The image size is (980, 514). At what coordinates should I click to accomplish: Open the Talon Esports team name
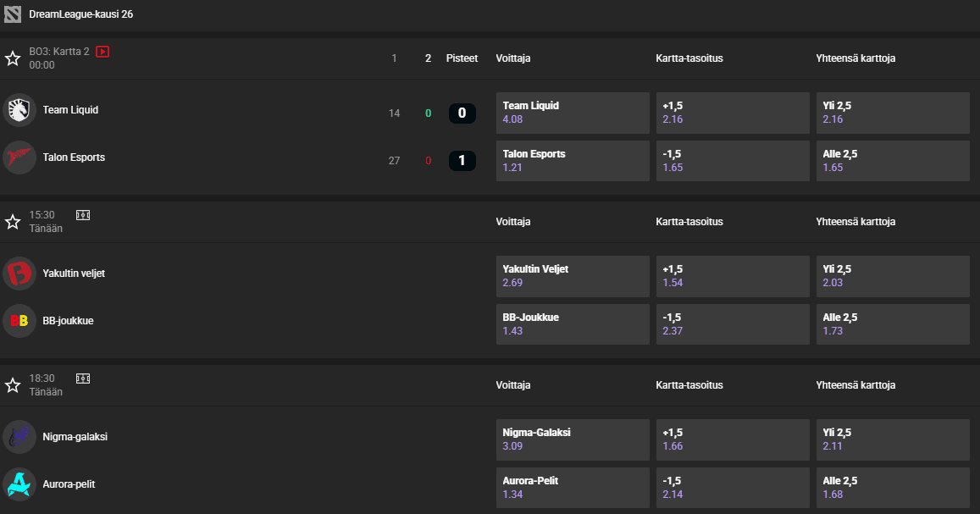pyautogui.click(x=74, y=158)
